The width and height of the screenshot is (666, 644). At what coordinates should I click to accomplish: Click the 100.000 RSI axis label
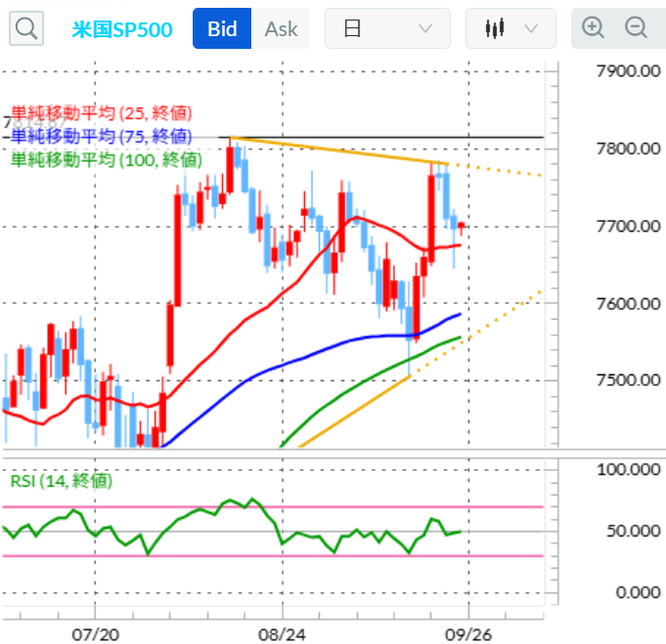pos(628,469)
